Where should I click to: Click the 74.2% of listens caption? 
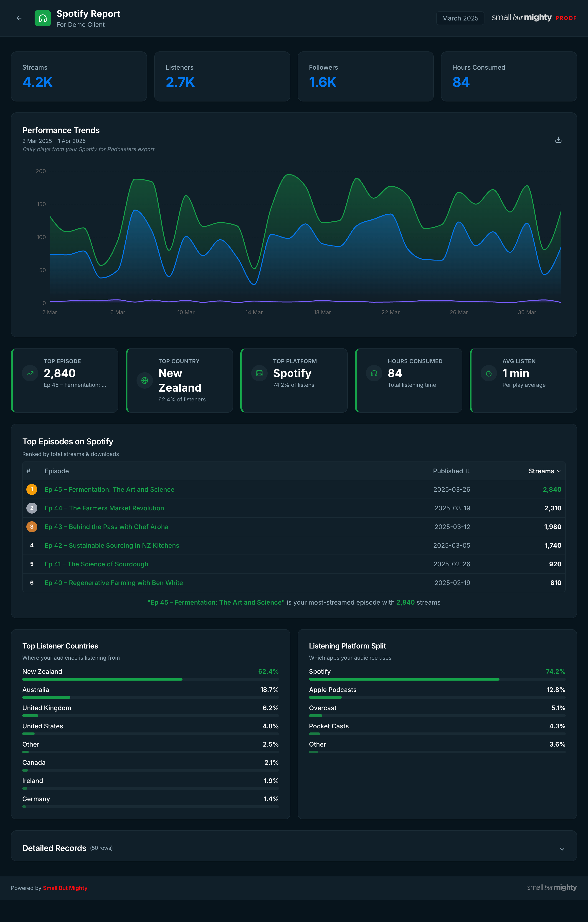pos(294,385)
